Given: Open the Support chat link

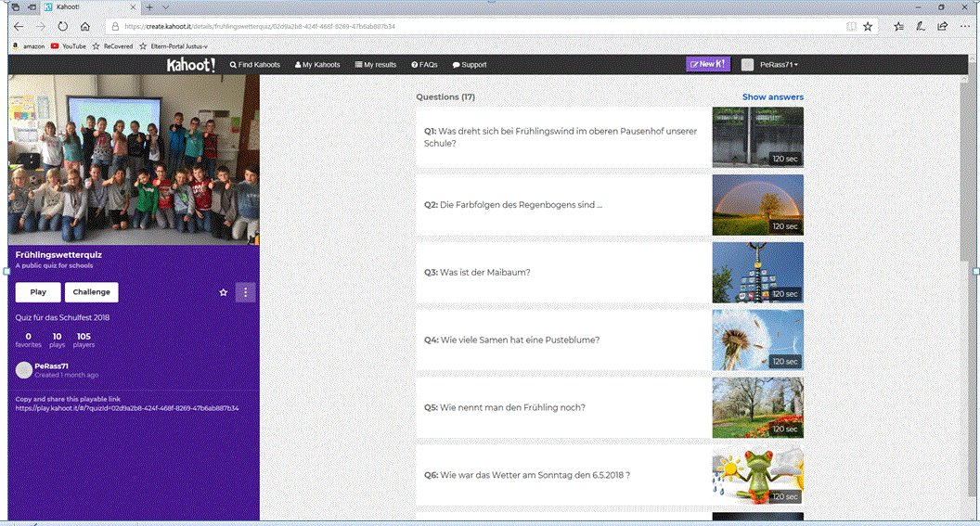Looking at the screenshot, I should click(470, 65).
